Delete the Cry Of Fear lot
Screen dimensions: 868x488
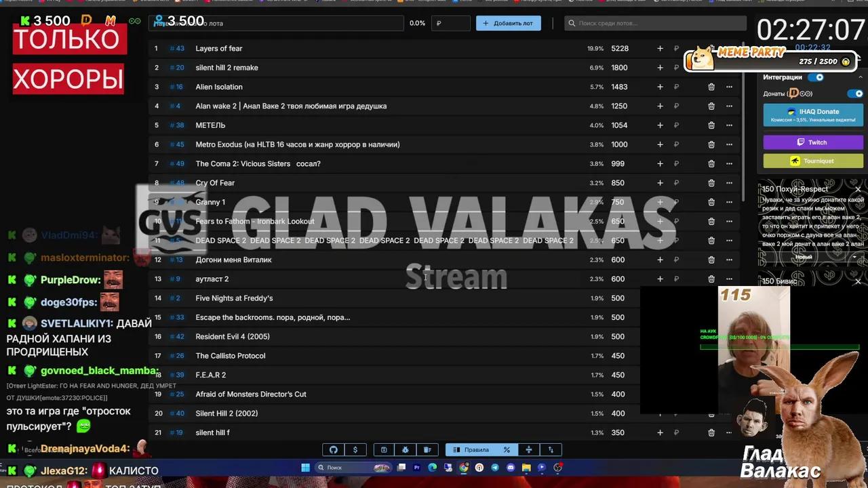711,183
